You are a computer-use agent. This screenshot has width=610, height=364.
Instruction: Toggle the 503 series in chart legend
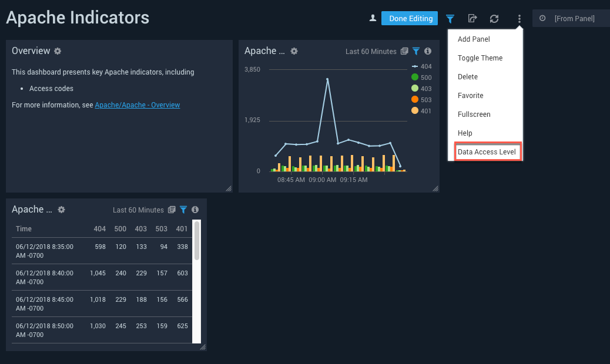coord(421,100)
